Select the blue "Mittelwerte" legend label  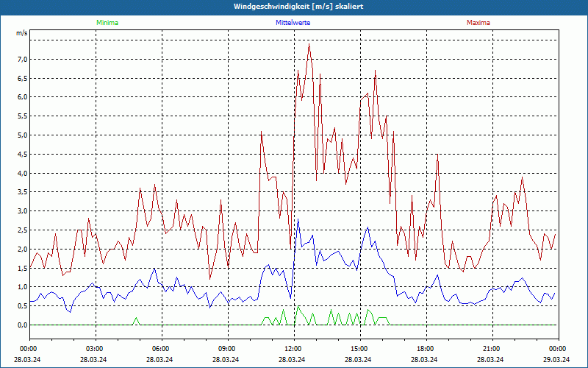tap(293, 23)
